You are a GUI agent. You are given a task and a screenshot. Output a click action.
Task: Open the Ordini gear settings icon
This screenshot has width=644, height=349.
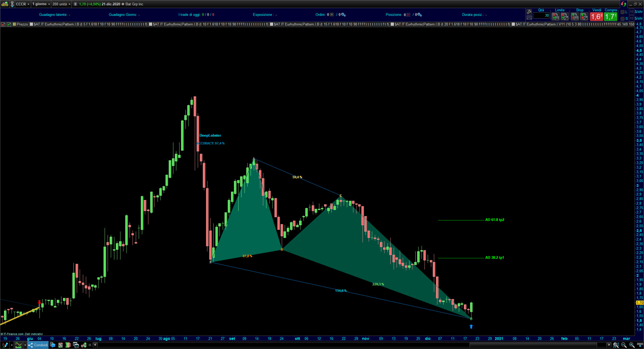point(343,15)
